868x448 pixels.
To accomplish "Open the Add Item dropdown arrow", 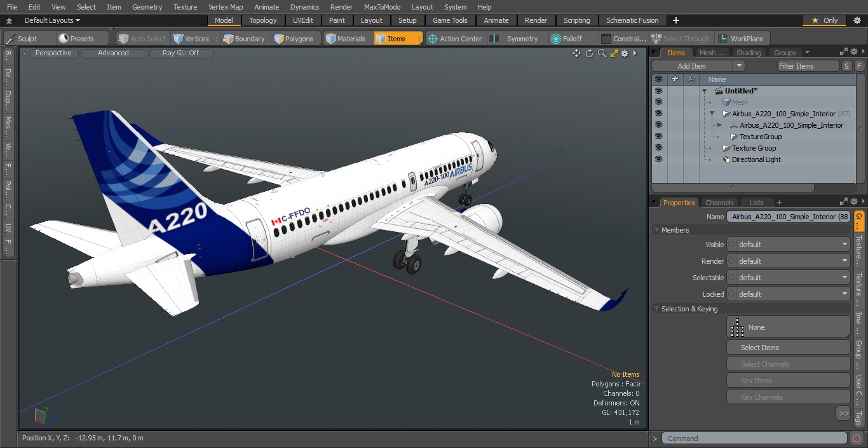I will click(738, 66).
